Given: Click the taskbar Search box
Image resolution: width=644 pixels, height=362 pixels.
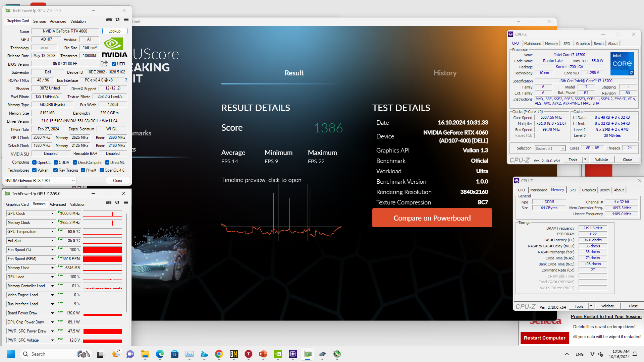Looking at the screenshot, I should (56, 354).
